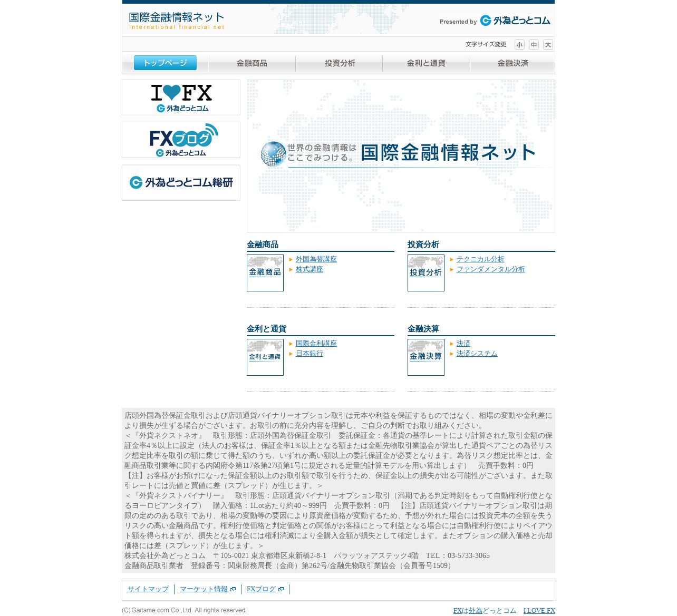Image resolution: width=677 pixels, height=616 pixels.
Task: Click external-window icon beside footer FXブログ
Action: pos(281,590)
